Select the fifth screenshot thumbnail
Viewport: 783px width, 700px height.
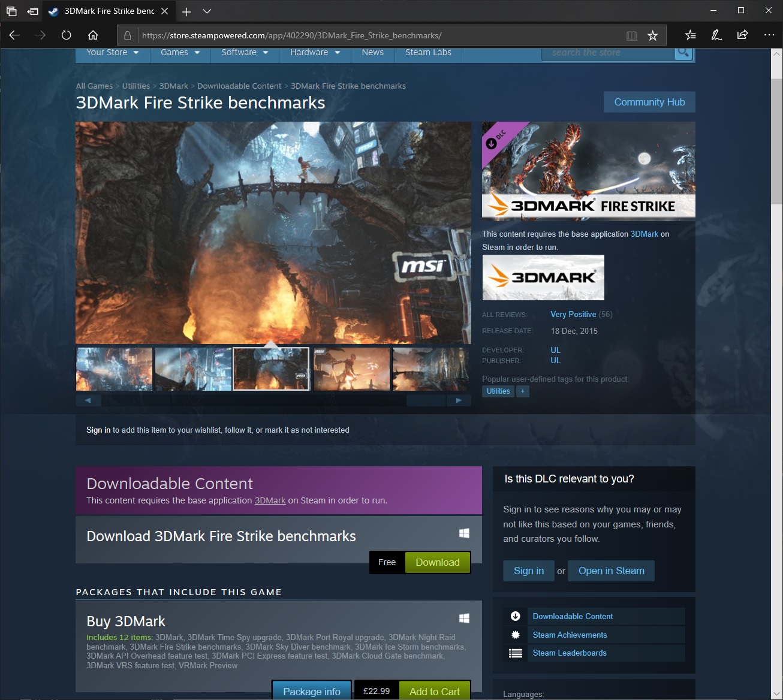point(430,369)
